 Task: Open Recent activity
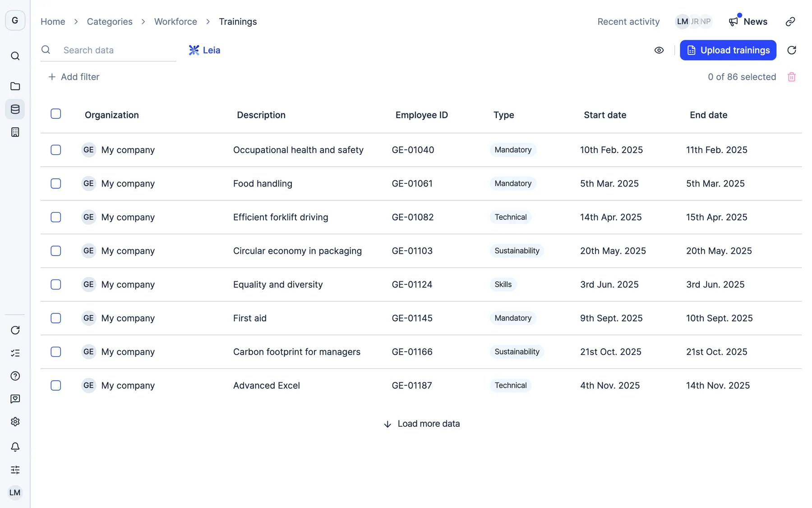(x=628, y=22)
